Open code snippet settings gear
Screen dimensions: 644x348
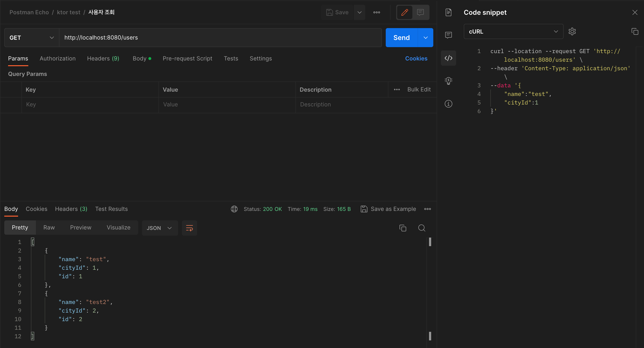[572, 31]
